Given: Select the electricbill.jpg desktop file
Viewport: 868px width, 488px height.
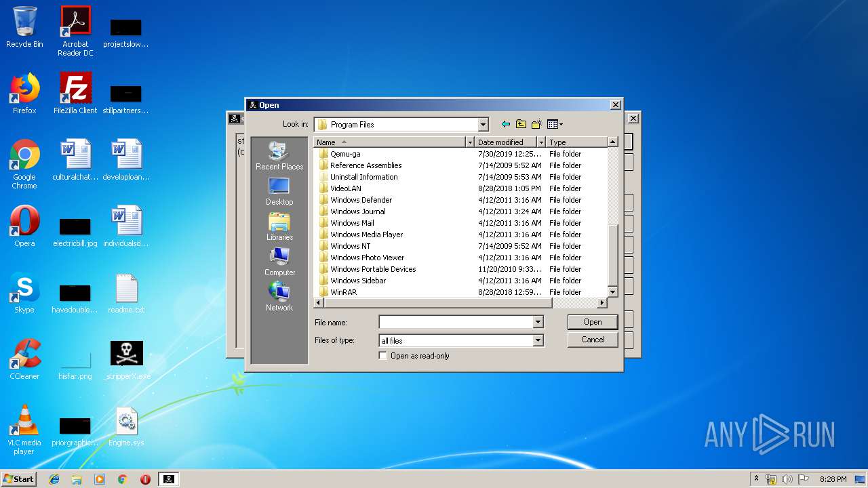Looking at the screenshot, I should click(75, 231).
